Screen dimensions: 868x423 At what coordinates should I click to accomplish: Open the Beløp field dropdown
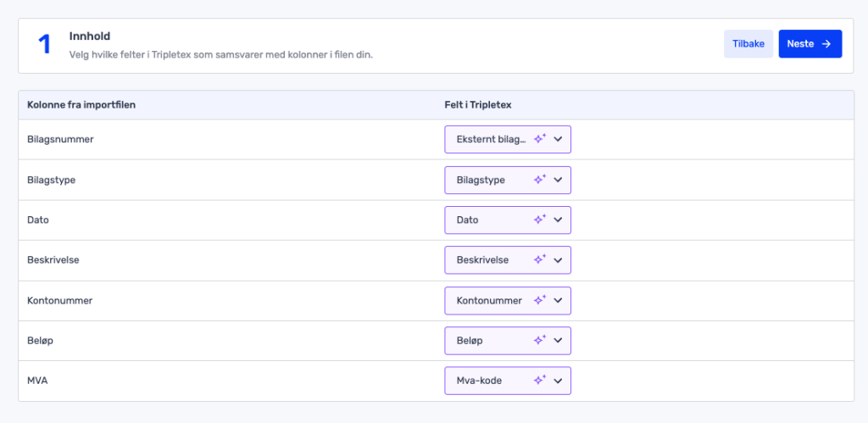[508, 341]
